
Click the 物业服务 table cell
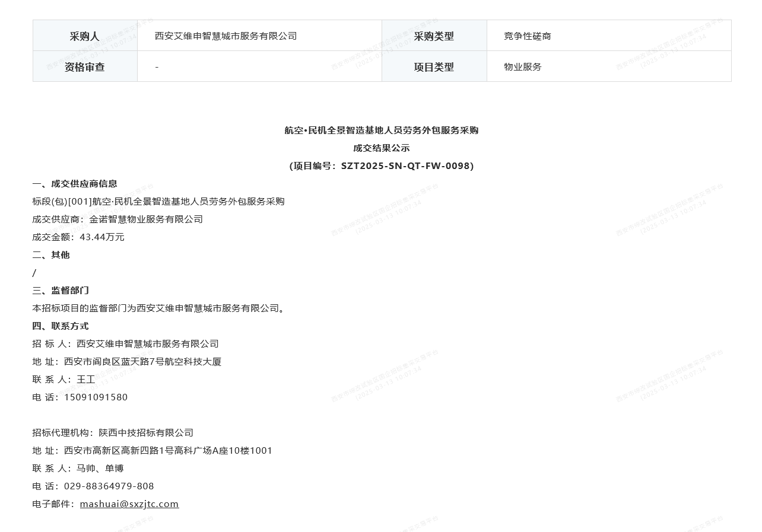(x=609, y=66)
